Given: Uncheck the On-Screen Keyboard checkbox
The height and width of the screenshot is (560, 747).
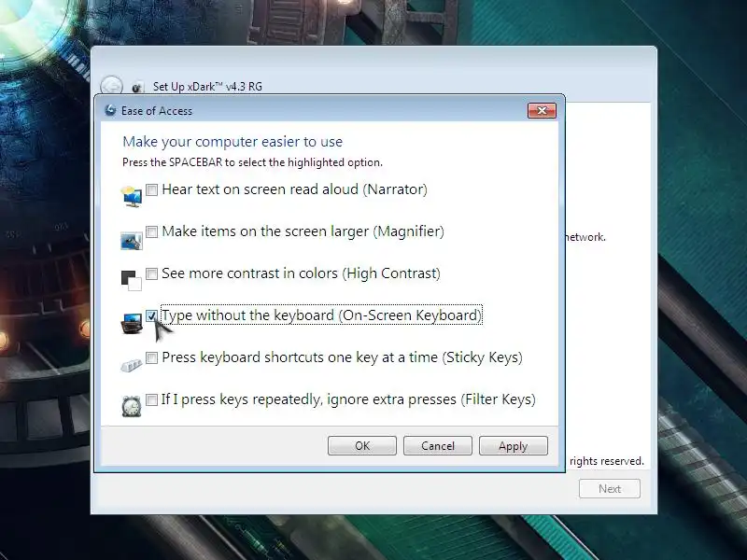Looking at the screenshot, I should (151, 315).
